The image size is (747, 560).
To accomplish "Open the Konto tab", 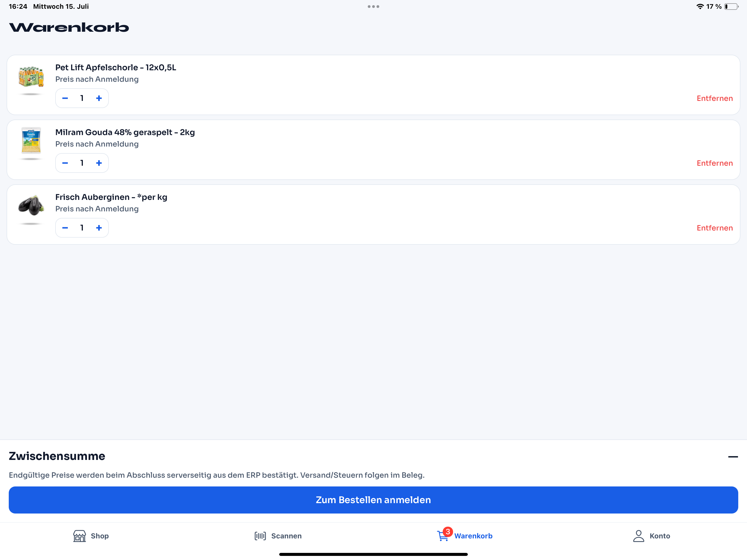I will [x=651, y=536].
